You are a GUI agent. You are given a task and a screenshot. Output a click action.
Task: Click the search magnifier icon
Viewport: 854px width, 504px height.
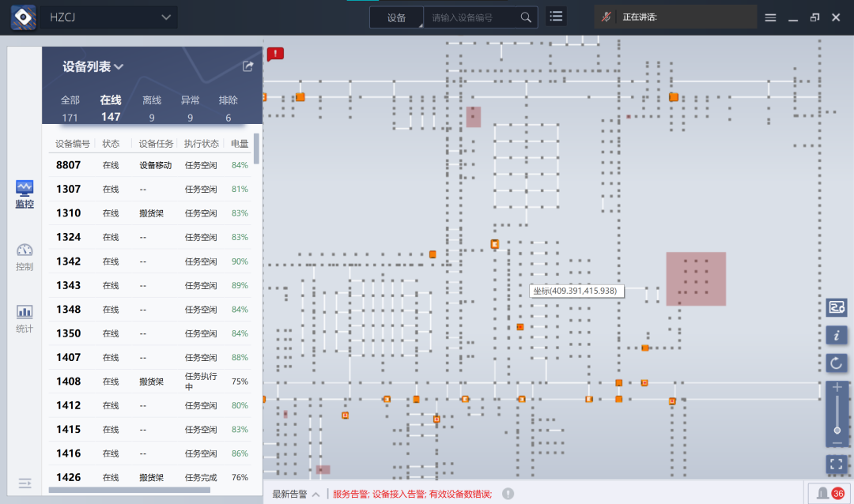tap(526, 17)
